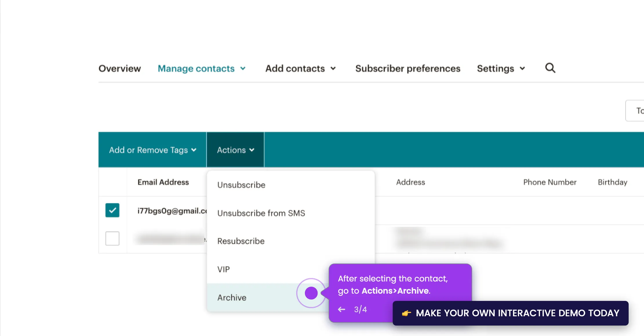The image size is (644, 336).
Task: Expand the Manage contacts dropdown
Action: [202, 68]
